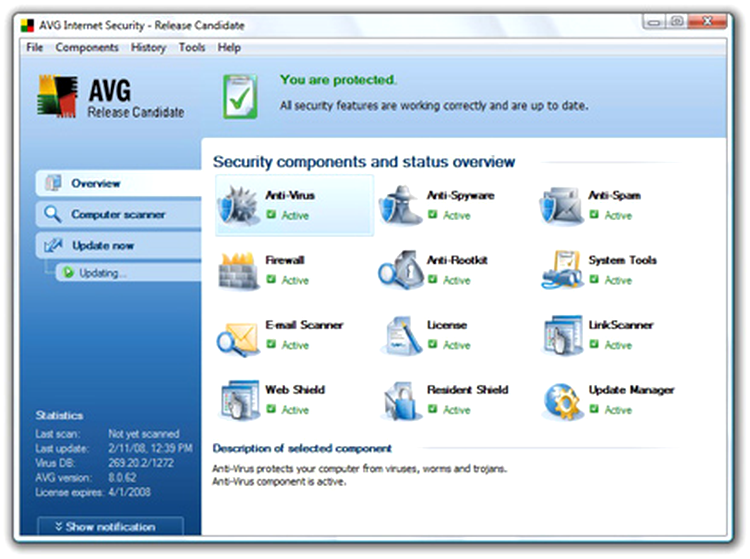
Task: Click the Active status mark under Update Manager
Action: coord(594,409)
